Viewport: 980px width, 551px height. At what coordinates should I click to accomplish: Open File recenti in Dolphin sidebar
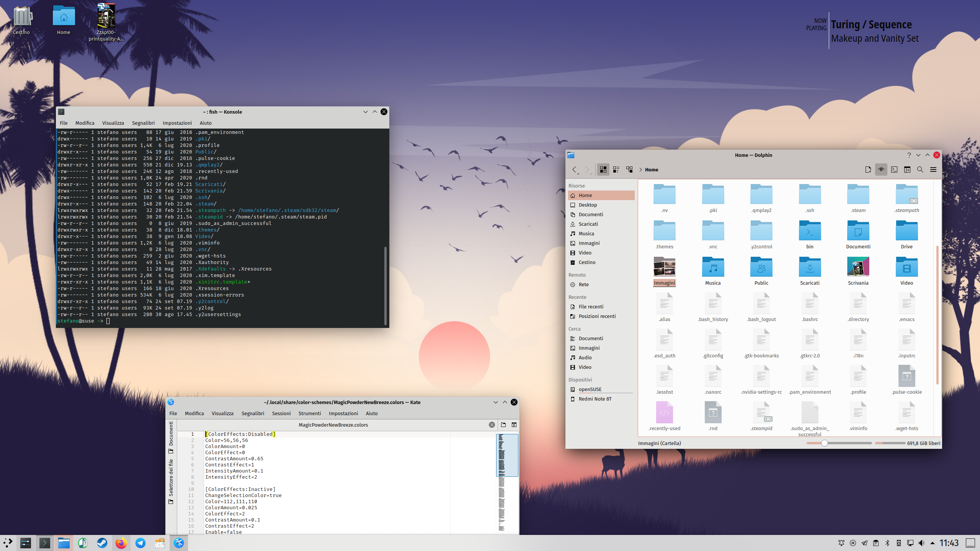[601, 306]
